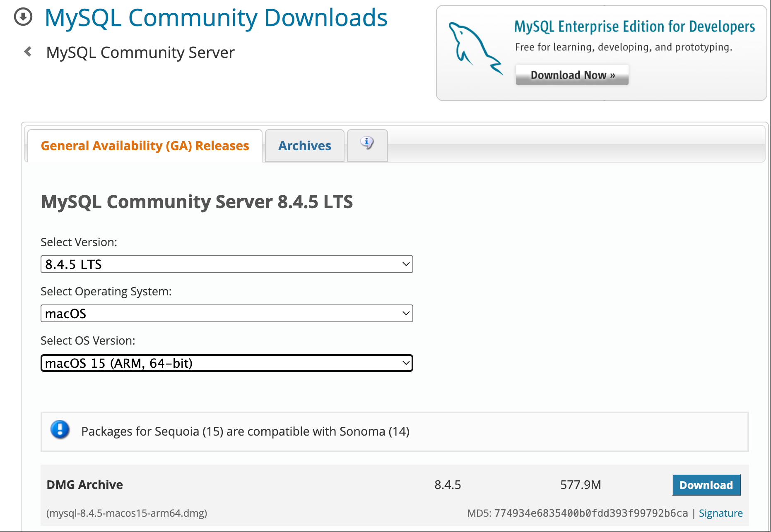The image size is (771, 532).
Task: Open the Signature link
Action: click(x=720, y=513)
